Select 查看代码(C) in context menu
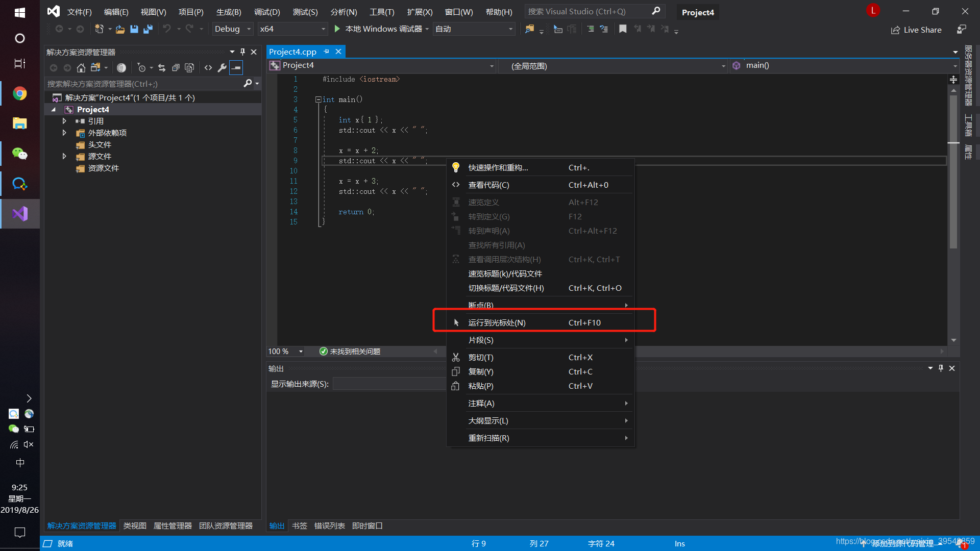Viewport: 980px width, 551px height. pyautogui.click(x=541, y=185)
